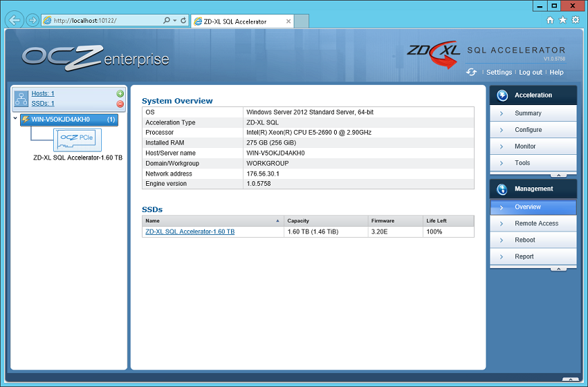588x387 pixels.
Task: Click the WORKGROUP domain value
Action: pyautogui.click(x=268, y=163)
